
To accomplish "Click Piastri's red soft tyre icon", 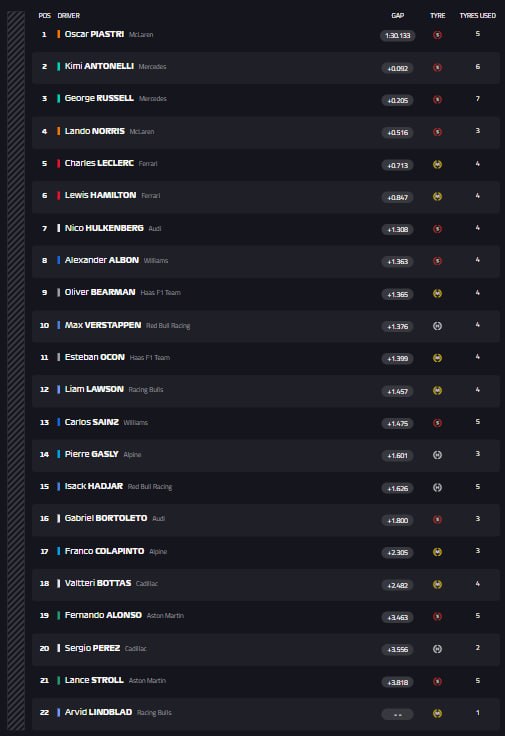I will click(x=437, y=35).
